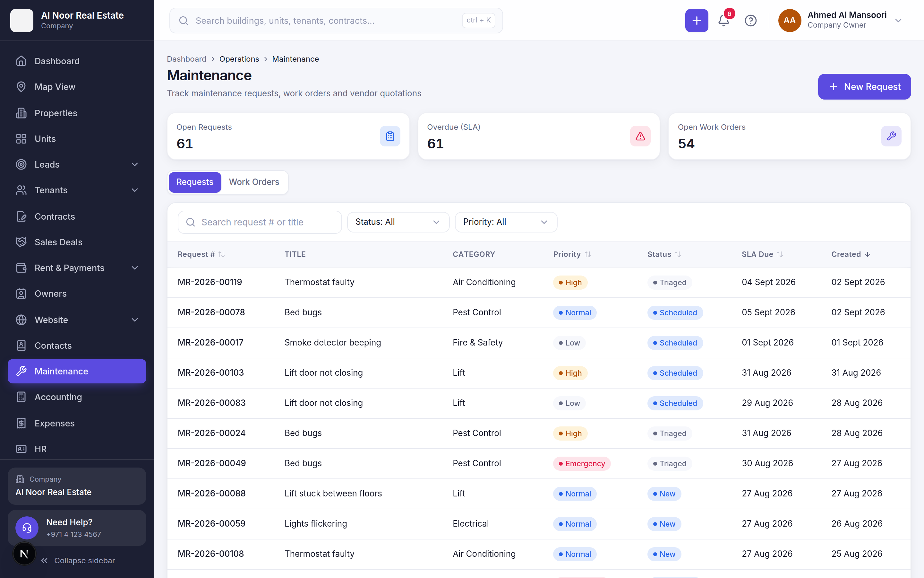Open Owners in the sidebar
The width and height of the screenshot is (924, 578).
click(77, 293)
